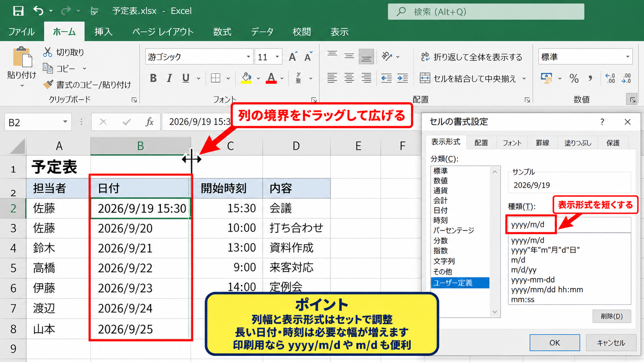Screen dimensions: 644x362
Task: Click the Percent style icon
Action: [x=574, y=78]
